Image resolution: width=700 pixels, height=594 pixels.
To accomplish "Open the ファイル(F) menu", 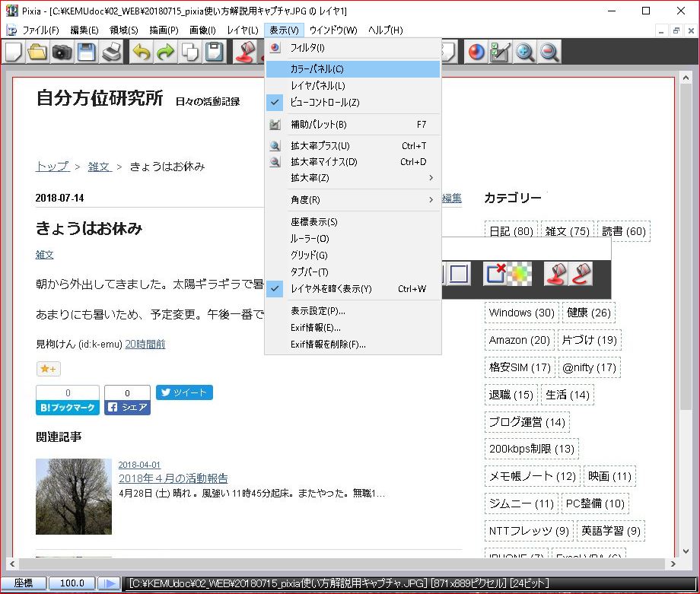I will [40, 30].
